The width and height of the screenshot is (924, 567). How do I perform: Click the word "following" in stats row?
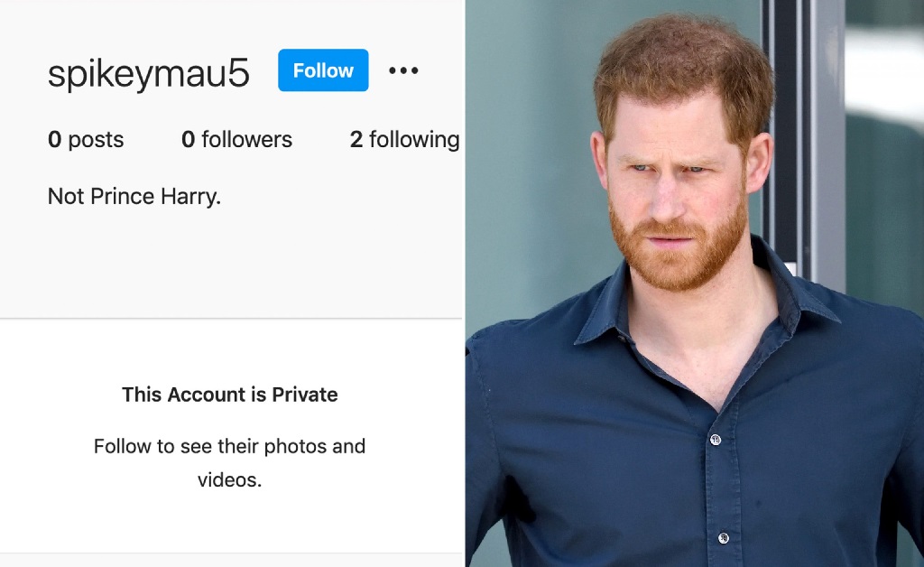point(414,140)
